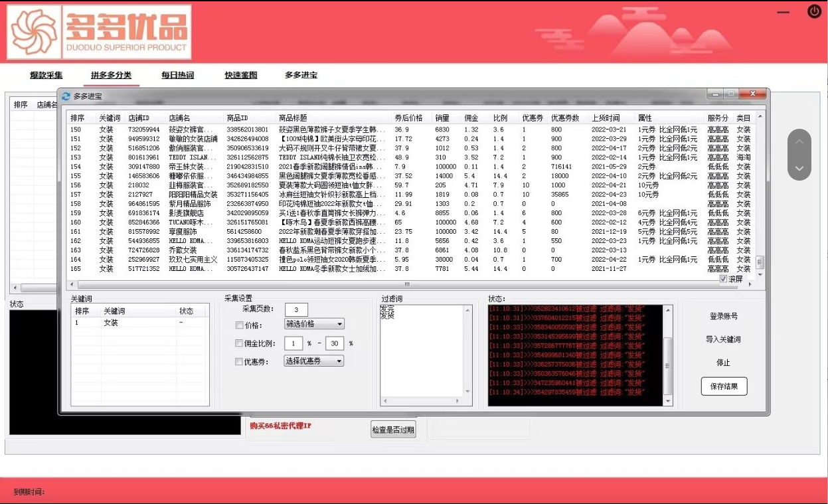Click the 多多优品 logo in top left
The image size is (828, 504).
(x=96, y=31)
